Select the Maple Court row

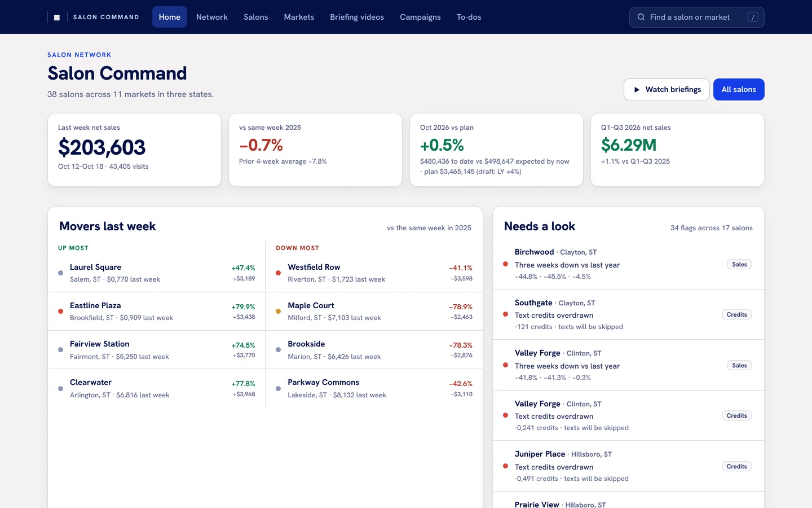click(374, 312)
